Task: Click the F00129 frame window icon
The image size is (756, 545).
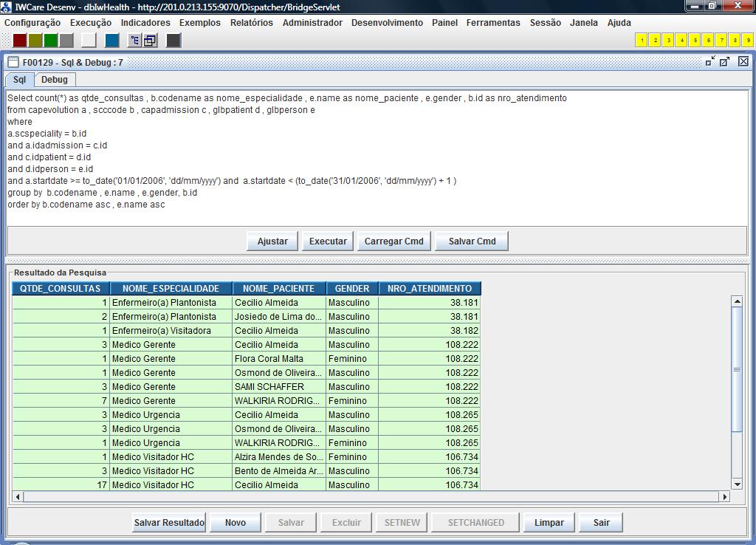Action: point(13,62)
